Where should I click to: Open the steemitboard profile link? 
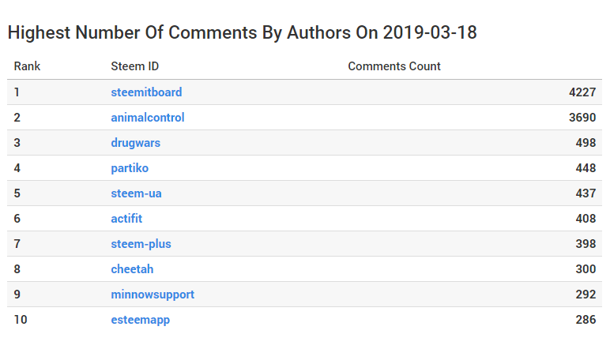click(x=146, y=92)
